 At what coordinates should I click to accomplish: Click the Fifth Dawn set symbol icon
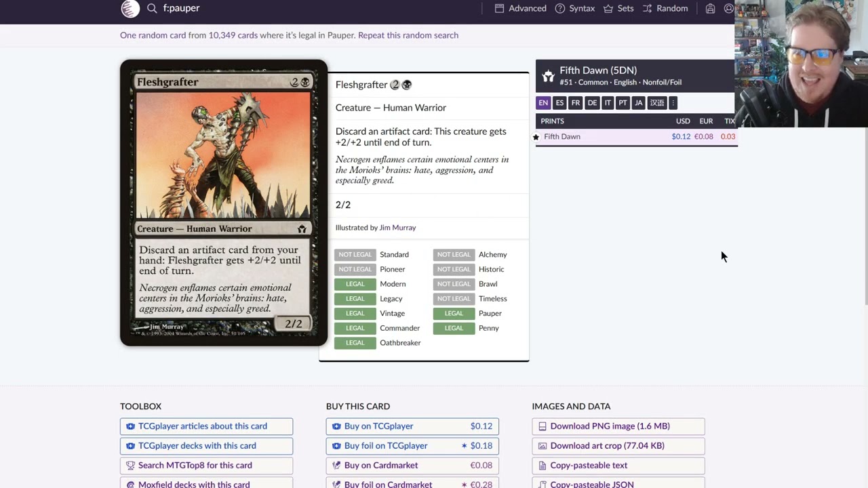pyautogui.click(x=548, y=76)
